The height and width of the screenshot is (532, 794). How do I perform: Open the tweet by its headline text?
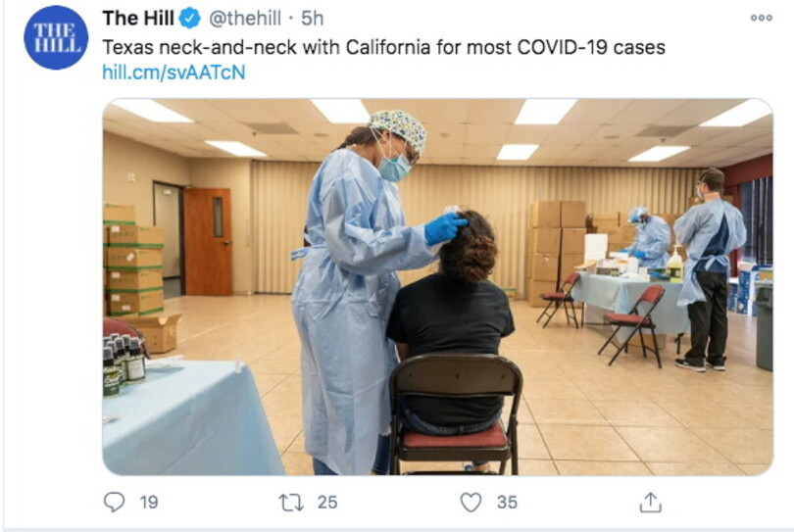pyautogui.click(x=384, y=47)
